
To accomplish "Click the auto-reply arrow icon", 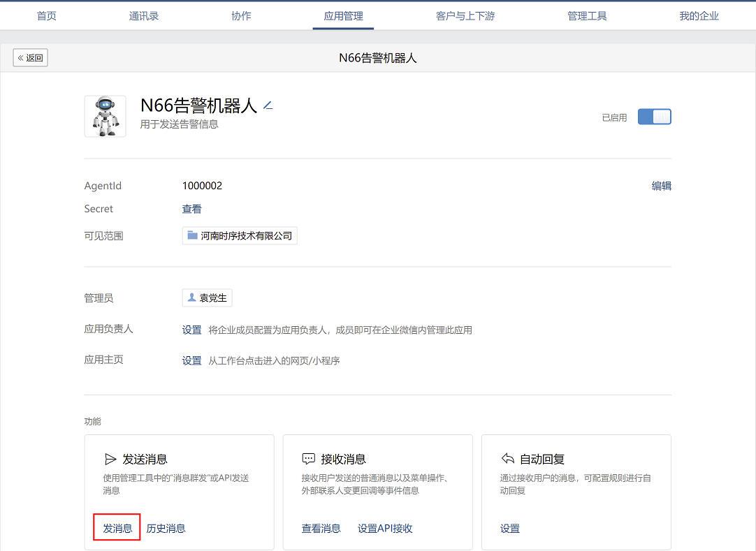I will coord(508,459).
